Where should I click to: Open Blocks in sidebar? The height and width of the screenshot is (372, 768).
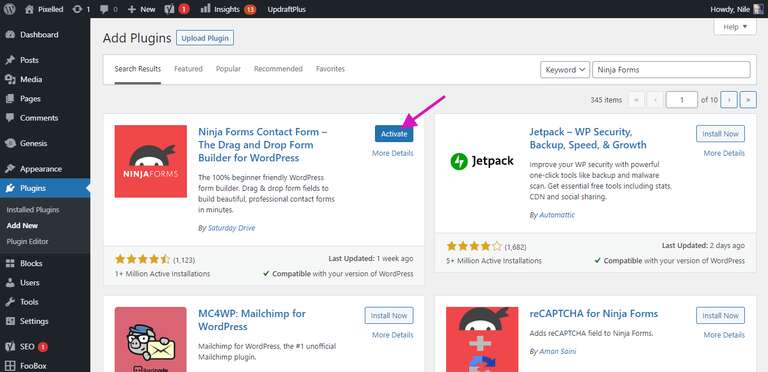coord(45,263)
